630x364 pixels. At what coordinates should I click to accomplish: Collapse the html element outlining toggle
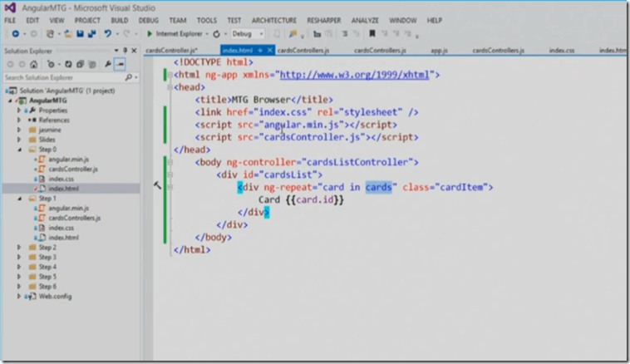170,75
